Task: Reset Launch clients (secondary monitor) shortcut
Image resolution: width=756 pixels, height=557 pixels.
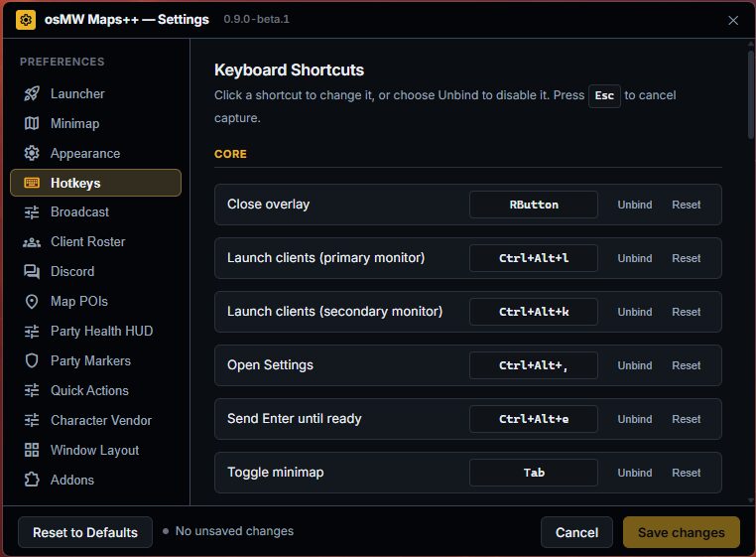Action: [x=687, y=312]
